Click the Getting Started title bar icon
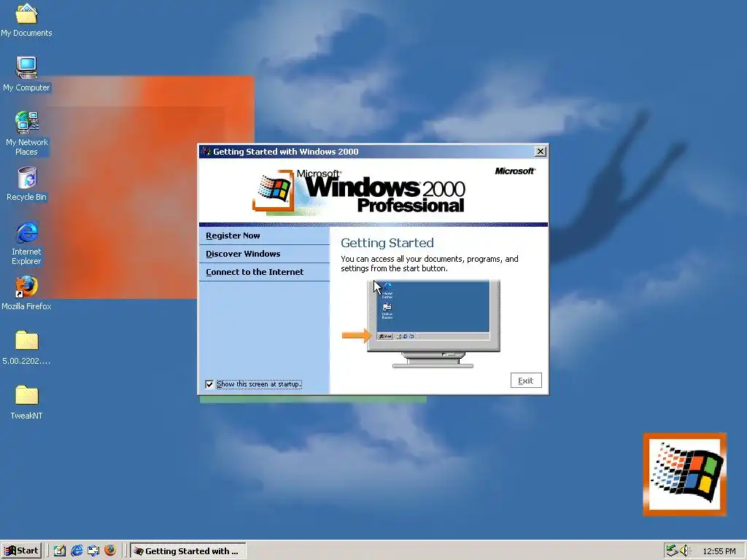This screenshot has width=747, height=560. [x=206, y=152]
